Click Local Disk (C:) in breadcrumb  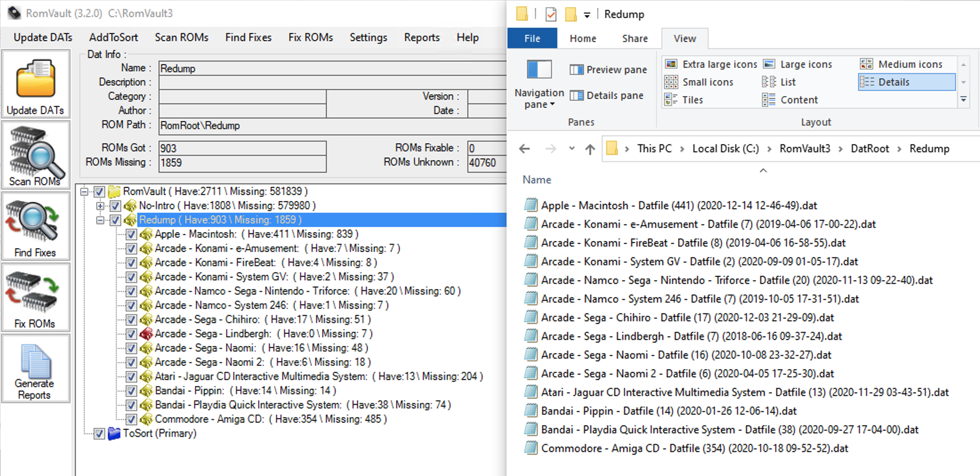click(725, 149)
